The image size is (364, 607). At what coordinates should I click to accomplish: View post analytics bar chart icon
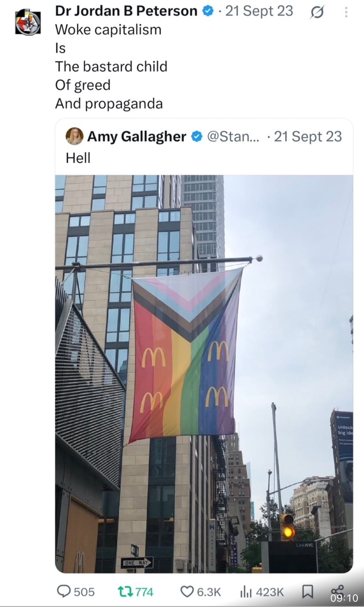(246, 591)
